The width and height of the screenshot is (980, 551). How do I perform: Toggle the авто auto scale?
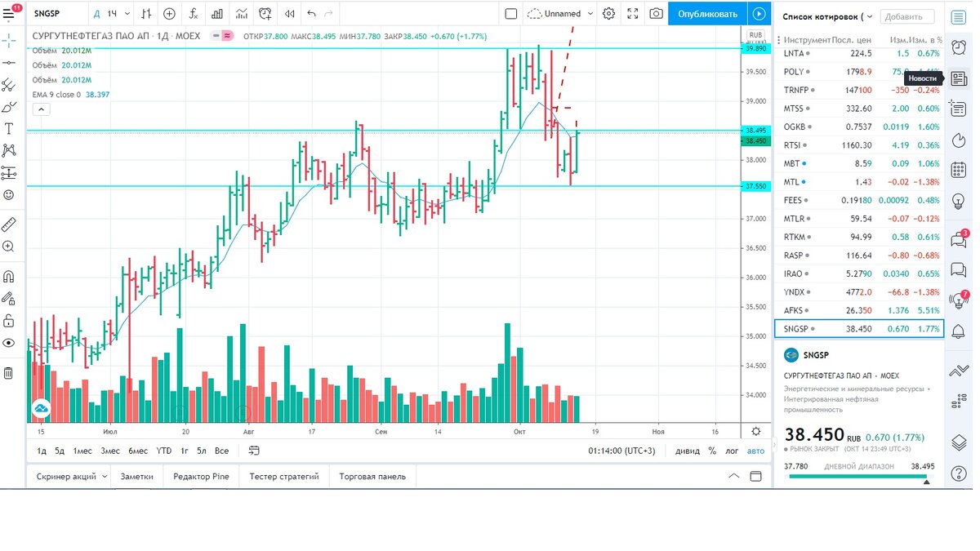point(756,451)
